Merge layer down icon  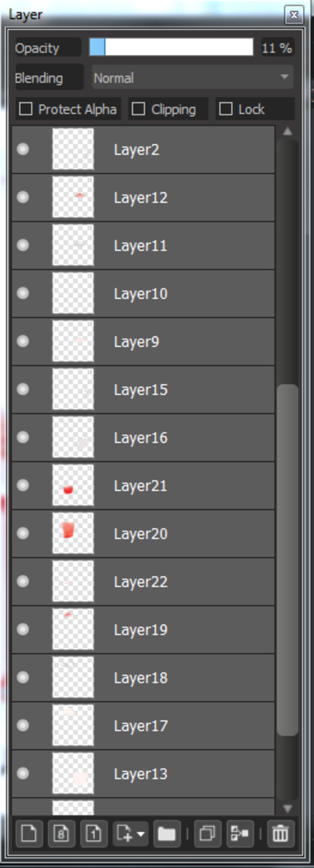point(240,834)
